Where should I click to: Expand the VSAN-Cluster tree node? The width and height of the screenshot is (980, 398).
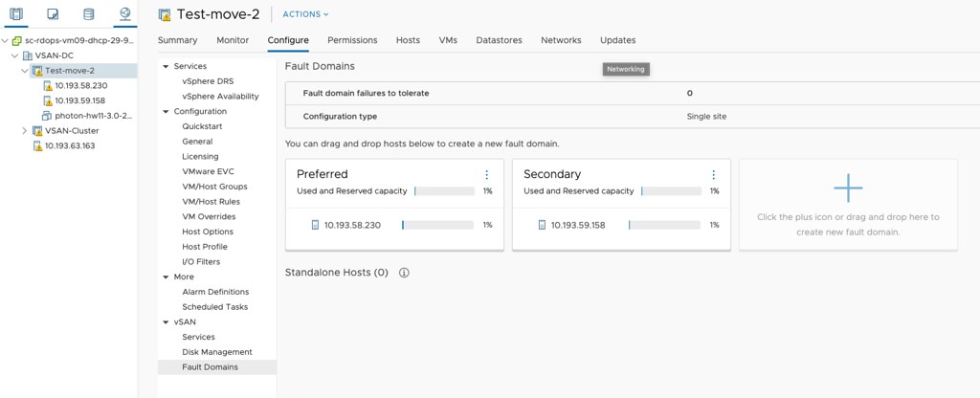point(25,131)
